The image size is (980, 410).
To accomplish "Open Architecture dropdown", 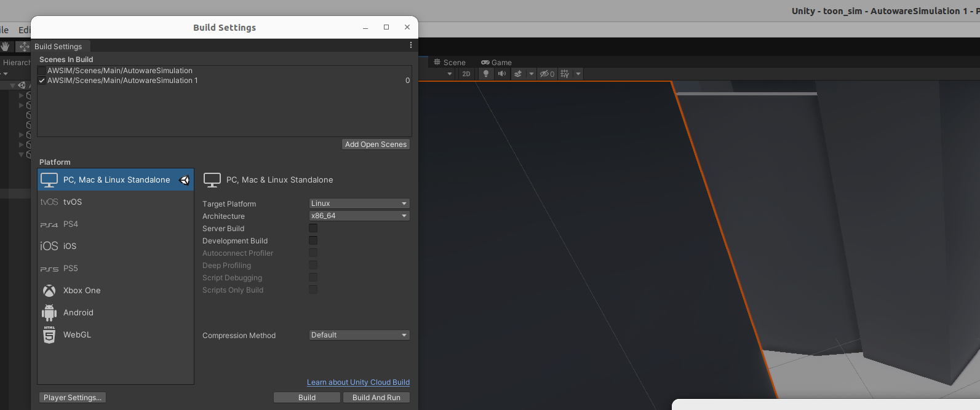I will click(359, 216).
